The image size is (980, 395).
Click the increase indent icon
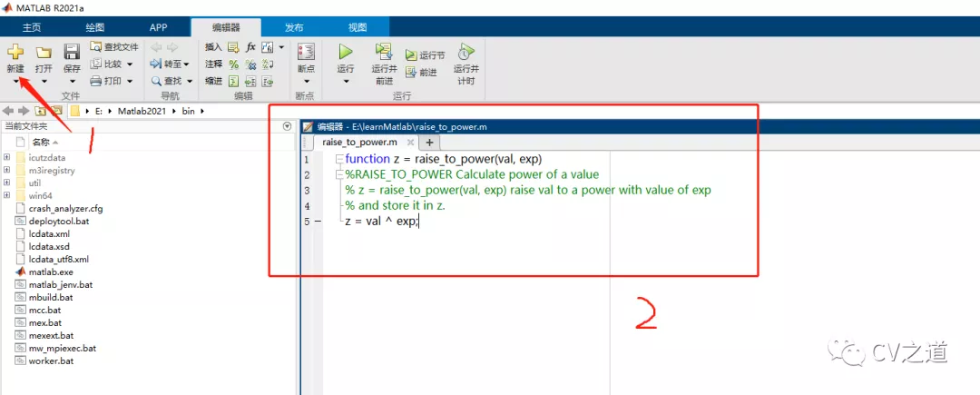[250, 81]
